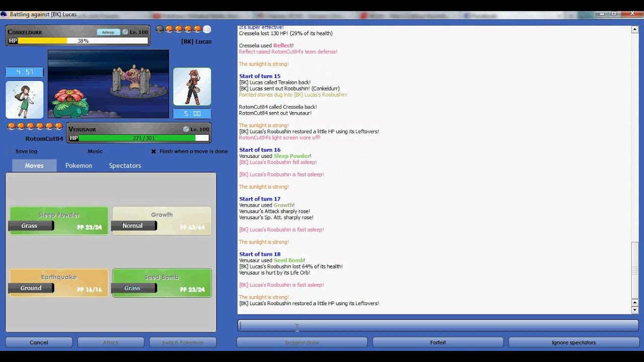
Task: Forfeit the battle
Action: pos(438,342)
